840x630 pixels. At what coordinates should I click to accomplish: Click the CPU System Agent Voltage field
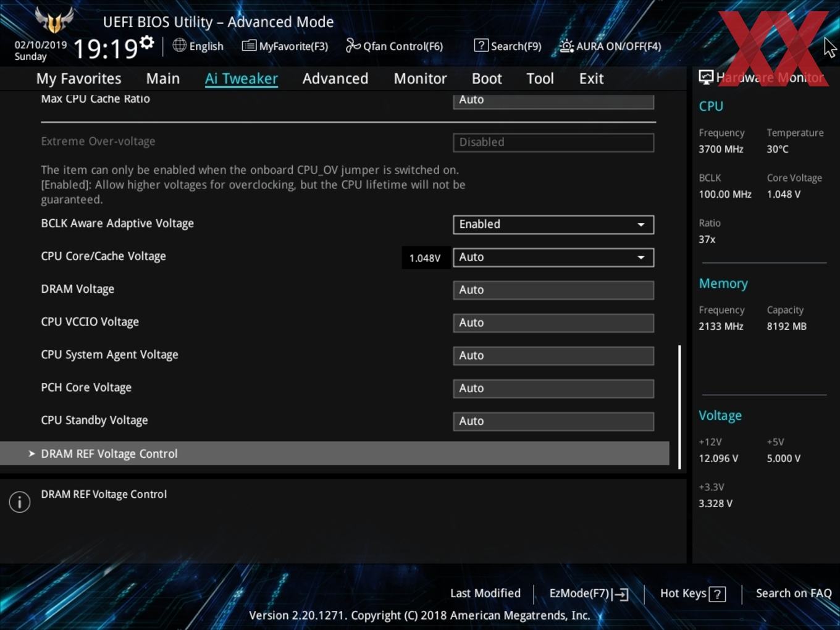(x=553, y=355)
